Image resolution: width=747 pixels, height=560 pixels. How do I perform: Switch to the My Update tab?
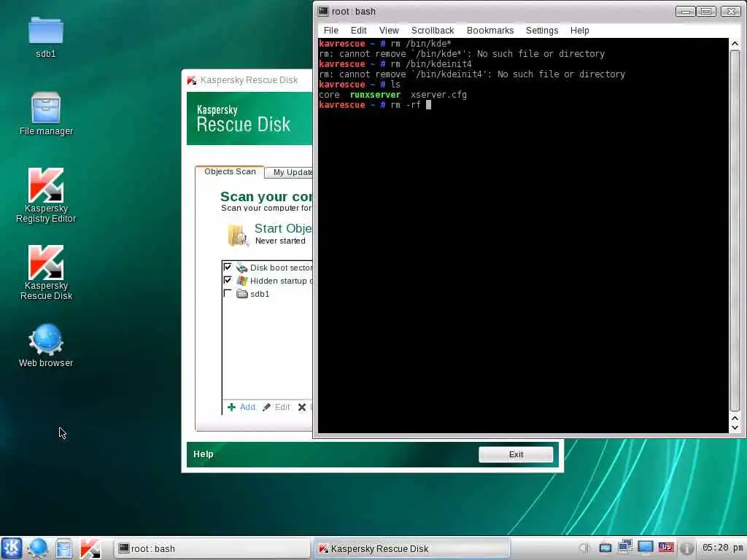click(x=290, y=172)
